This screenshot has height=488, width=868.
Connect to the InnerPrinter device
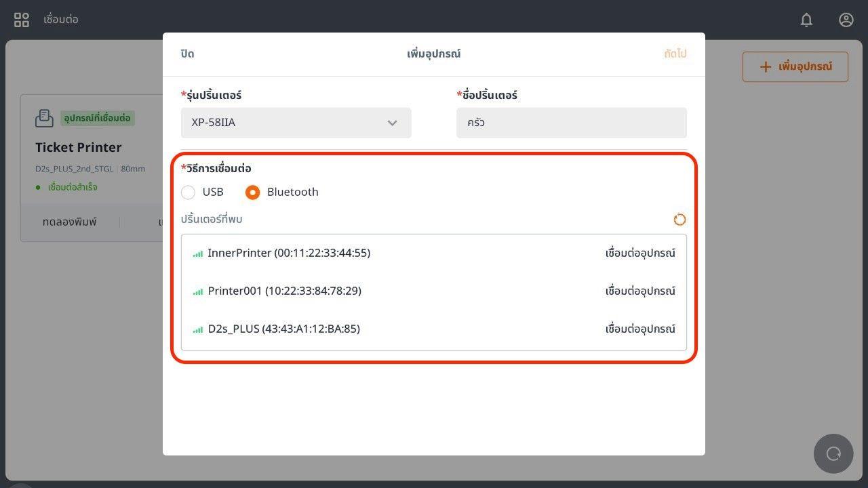pyautogui.click(x=639, y=253)
